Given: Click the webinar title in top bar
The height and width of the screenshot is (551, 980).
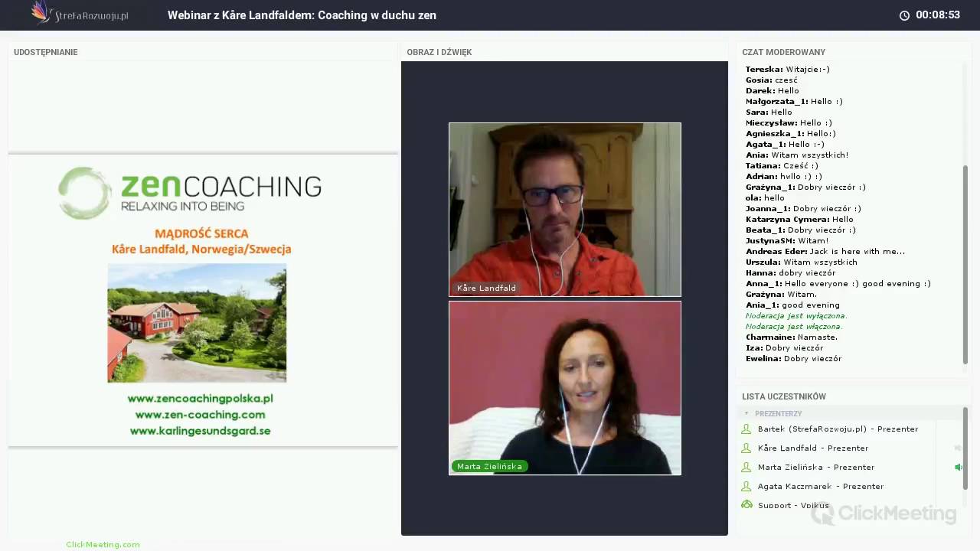Looking at the screenshot, I should point(302,15).
